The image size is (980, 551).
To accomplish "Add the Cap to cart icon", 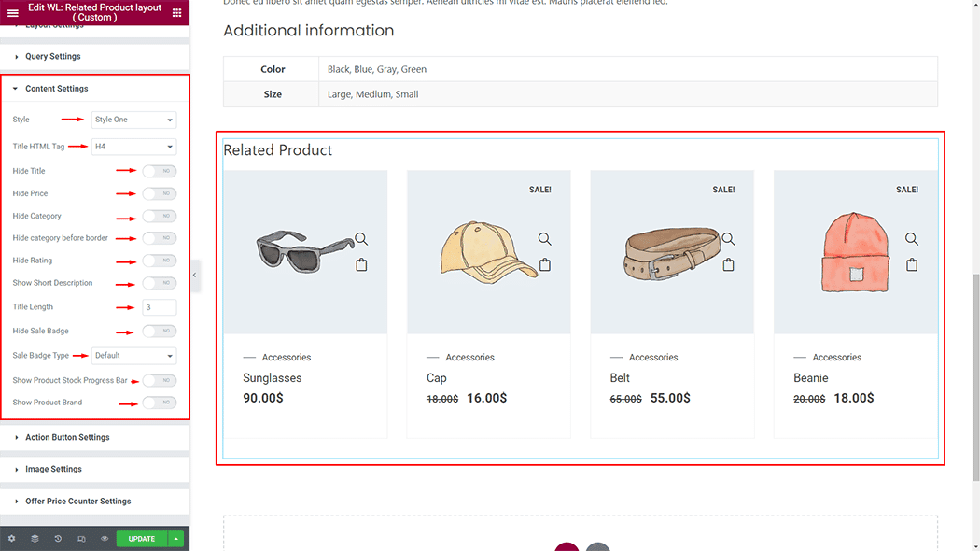I will (545, 265).
